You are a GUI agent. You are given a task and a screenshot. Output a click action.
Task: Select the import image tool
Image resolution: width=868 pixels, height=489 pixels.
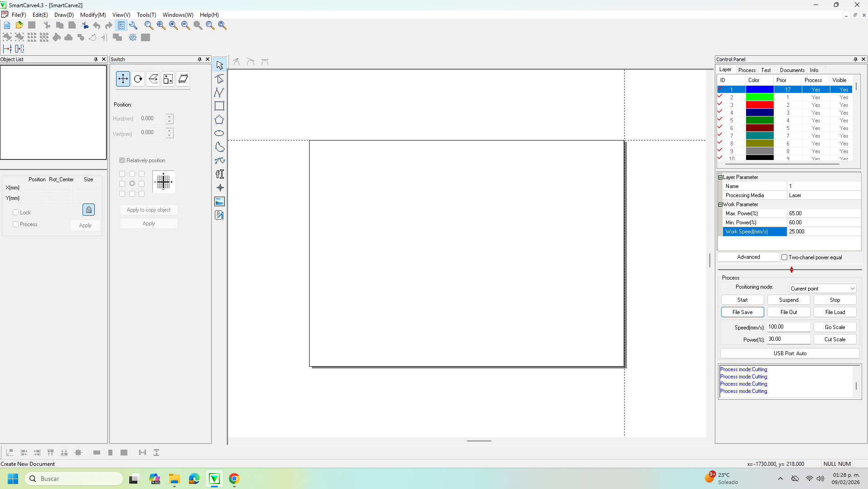(219, 201)
